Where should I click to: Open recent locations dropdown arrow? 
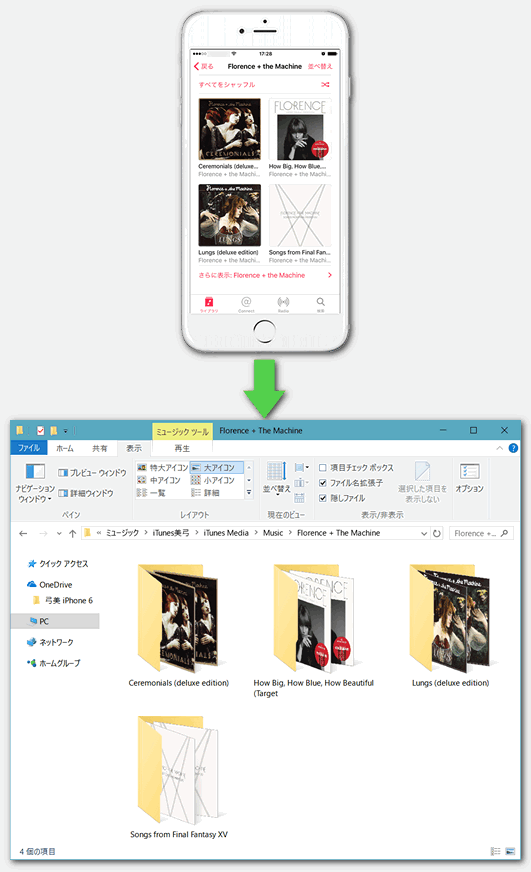[x=59, y=533]
